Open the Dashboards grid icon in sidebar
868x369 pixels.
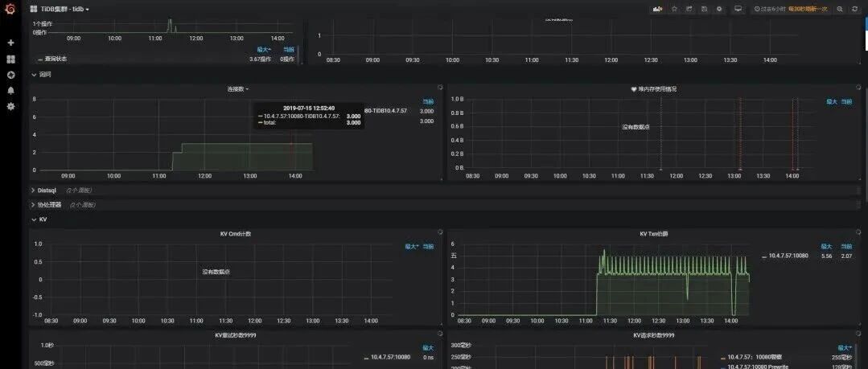(x=10, y=59)
